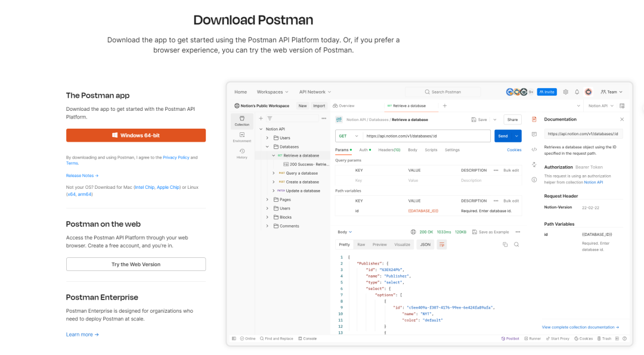This screenshot has width=644, height=355.
Task: Select the Documentation icon in right sidebar
Action: tap(534, 120)
